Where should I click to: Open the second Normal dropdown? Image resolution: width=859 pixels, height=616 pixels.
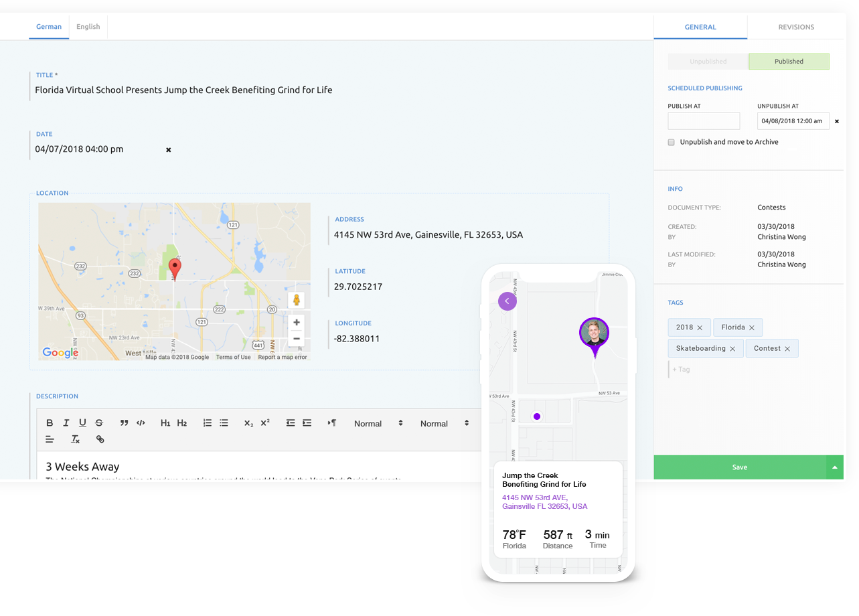(444, 424)
